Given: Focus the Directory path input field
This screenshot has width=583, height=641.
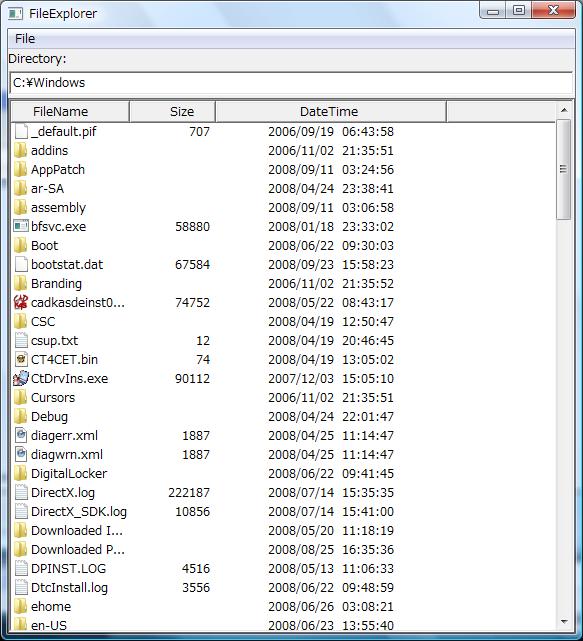Looking at the screenshot, I should point(291,83).
